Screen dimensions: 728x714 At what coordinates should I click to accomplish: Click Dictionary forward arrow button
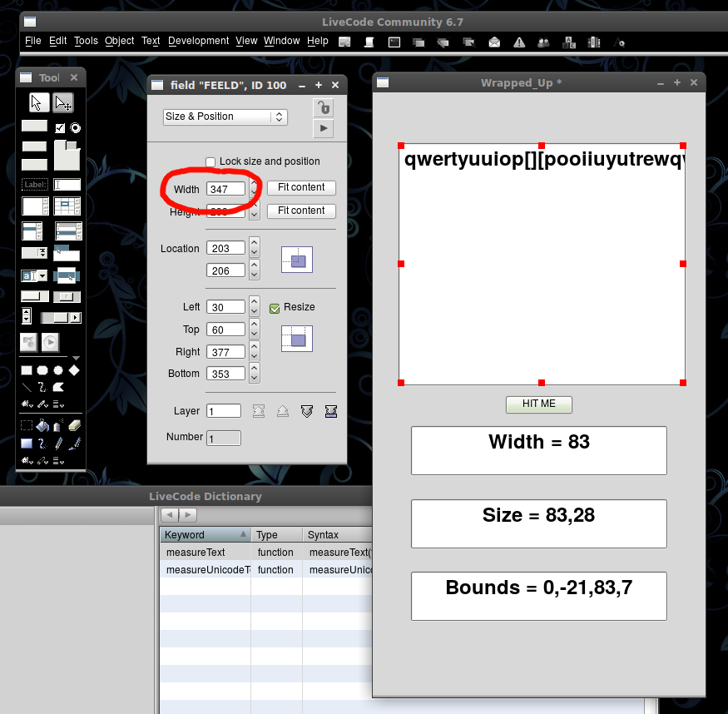coord(187,515)
